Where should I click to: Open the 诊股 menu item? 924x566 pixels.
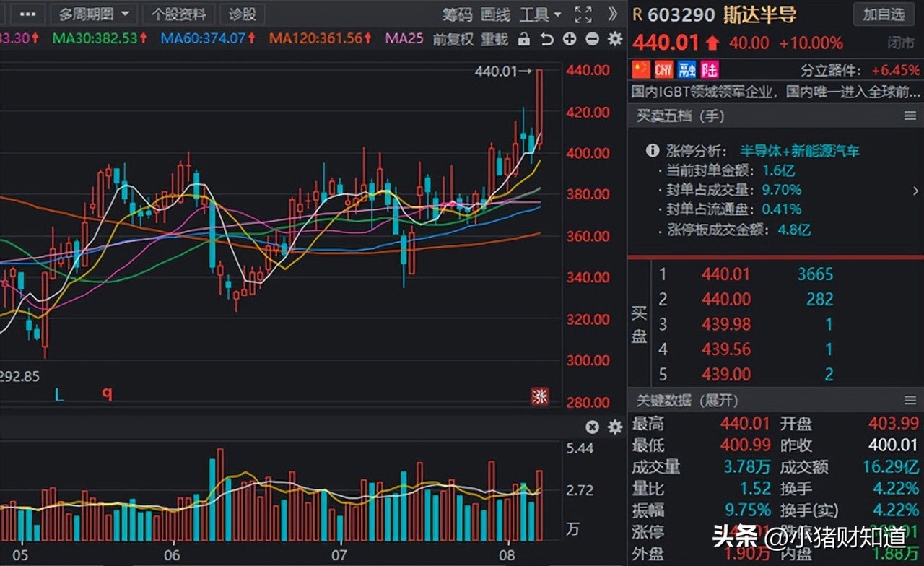(243, 14)
